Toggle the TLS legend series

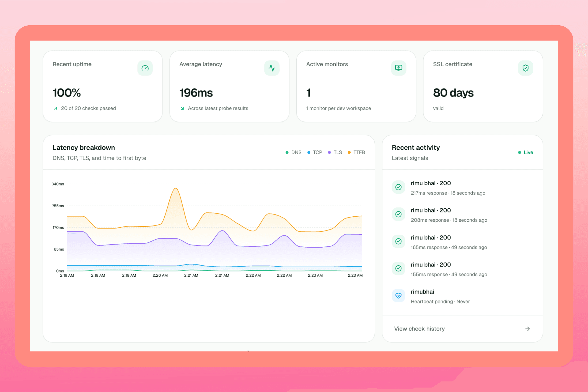point(335,152)
